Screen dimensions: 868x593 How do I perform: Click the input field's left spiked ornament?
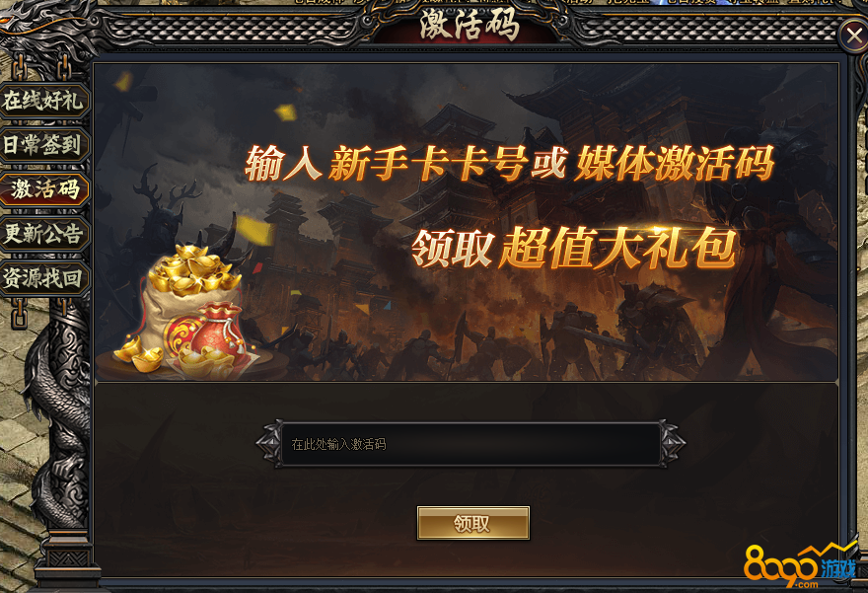[269, 443]
